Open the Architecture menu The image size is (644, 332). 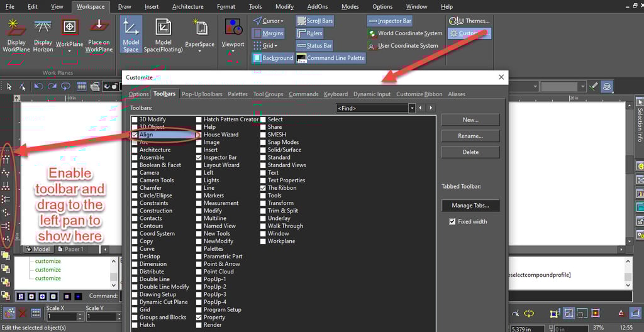(x=187, y=6)
